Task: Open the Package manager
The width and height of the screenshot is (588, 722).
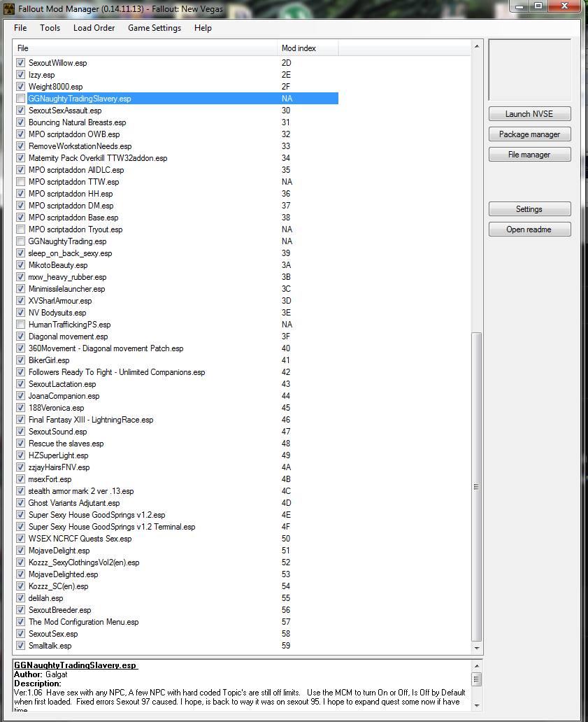Action: [x=529, y=134]
